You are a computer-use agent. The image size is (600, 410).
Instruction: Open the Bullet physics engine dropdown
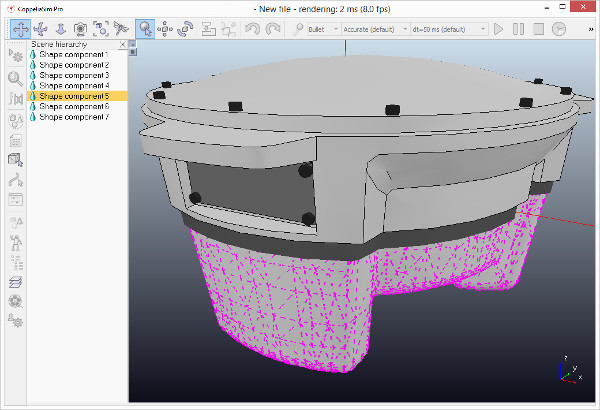[323, 29]
